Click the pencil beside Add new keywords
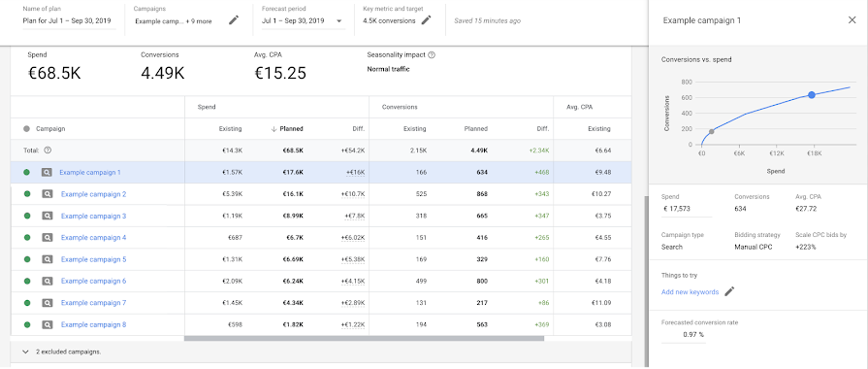Viewport: 868px width, 369px height. (x=729, y=291)
